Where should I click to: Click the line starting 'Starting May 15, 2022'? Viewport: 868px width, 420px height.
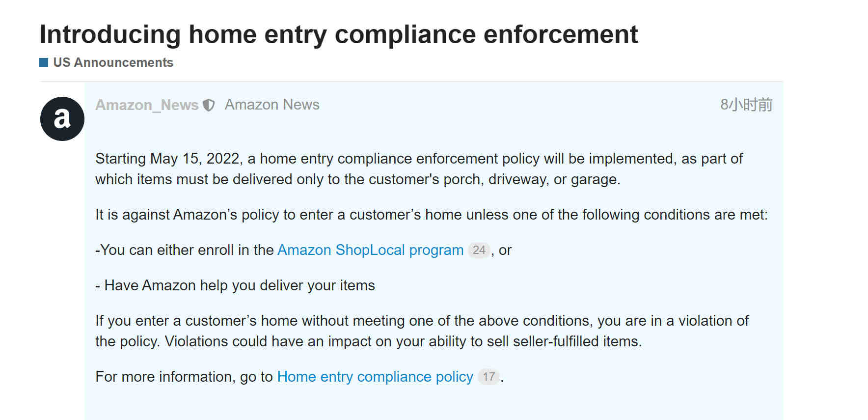(x=419, y=159)
